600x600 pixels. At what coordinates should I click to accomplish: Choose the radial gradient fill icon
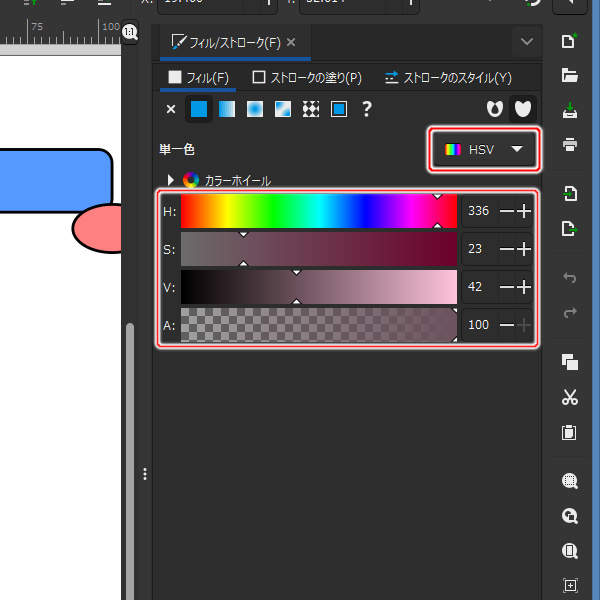255,109
